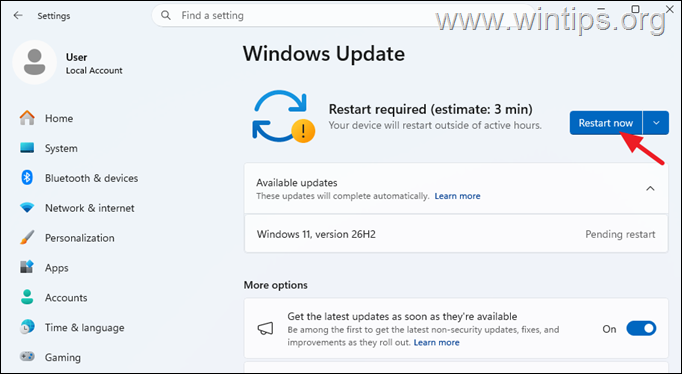The width and height of the screenshot is (682, 374).
Task: Click the Network wifi icon
Action: 27,208
